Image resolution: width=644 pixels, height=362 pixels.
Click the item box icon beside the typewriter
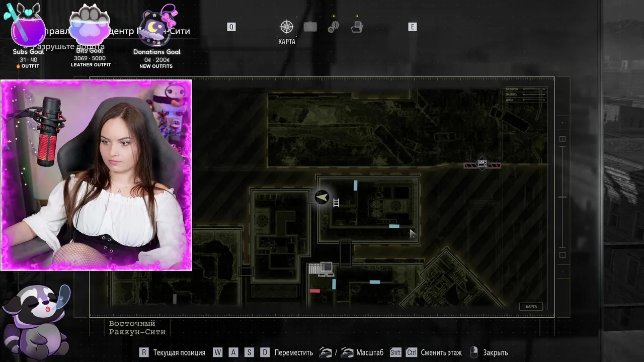coord(314,269)
